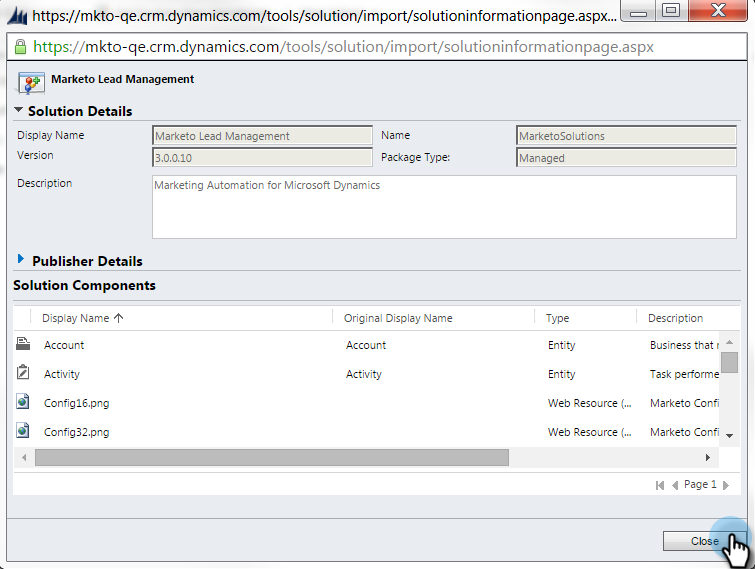Expand the Publisher Details section
The height and width of the screenshot is (569, 755).
click(21, 259)
